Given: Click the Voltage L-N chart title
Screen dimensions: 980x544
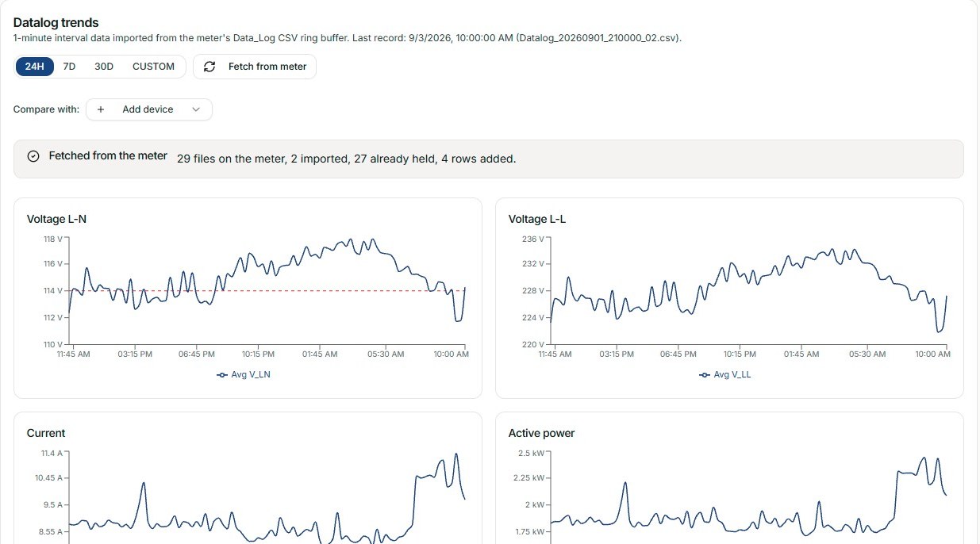Looking at the screenshot, I should coord(56,220).
